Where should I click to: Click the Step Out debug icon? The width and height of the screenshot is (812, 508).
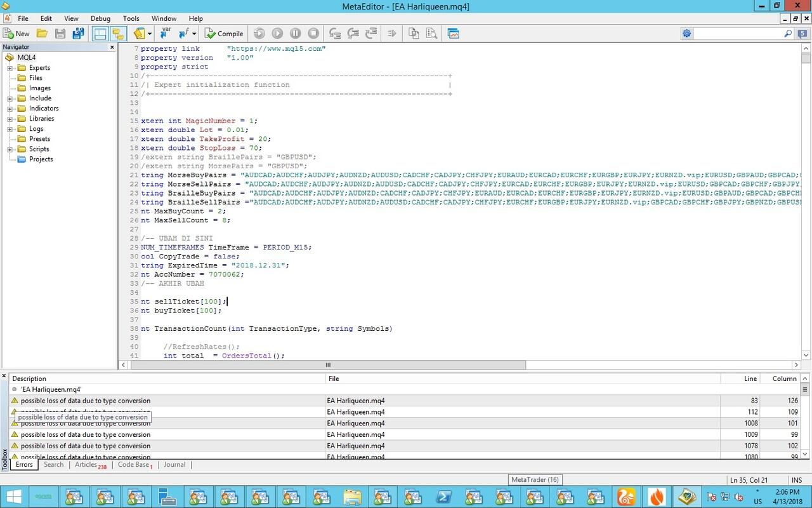(x=372, y=34)
